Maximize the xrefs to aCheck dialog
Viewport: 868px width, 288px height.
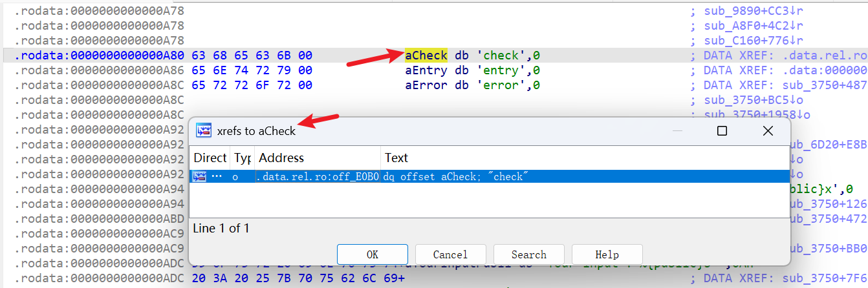click(722, 131)
